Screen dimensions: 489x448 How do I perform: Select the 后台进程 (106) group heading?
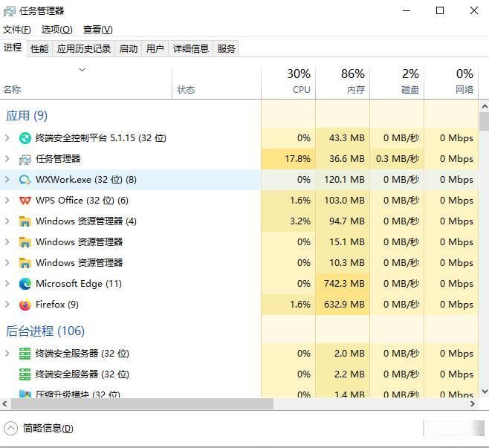click(45, 331)
